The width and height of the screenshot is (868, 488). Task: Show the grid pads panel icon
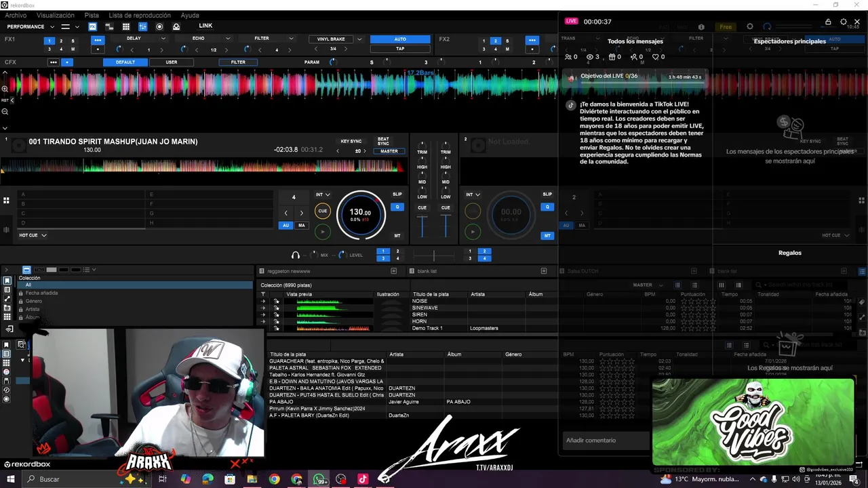pos(126,26)
